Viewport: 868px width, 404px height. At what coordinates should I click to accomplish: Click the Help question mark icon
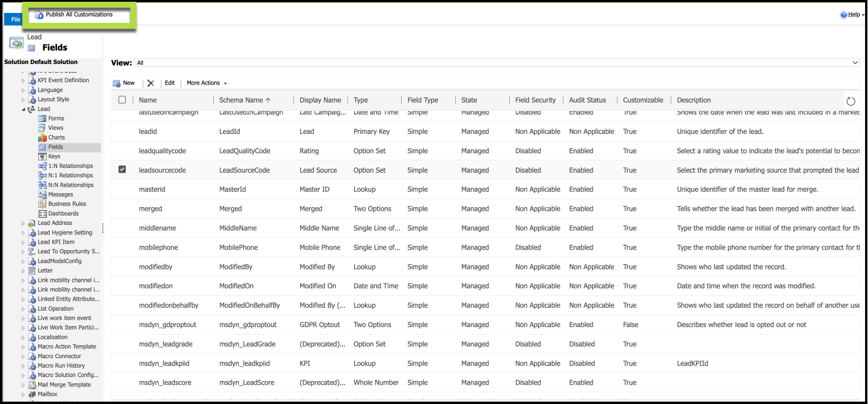[x=843, y=15]
